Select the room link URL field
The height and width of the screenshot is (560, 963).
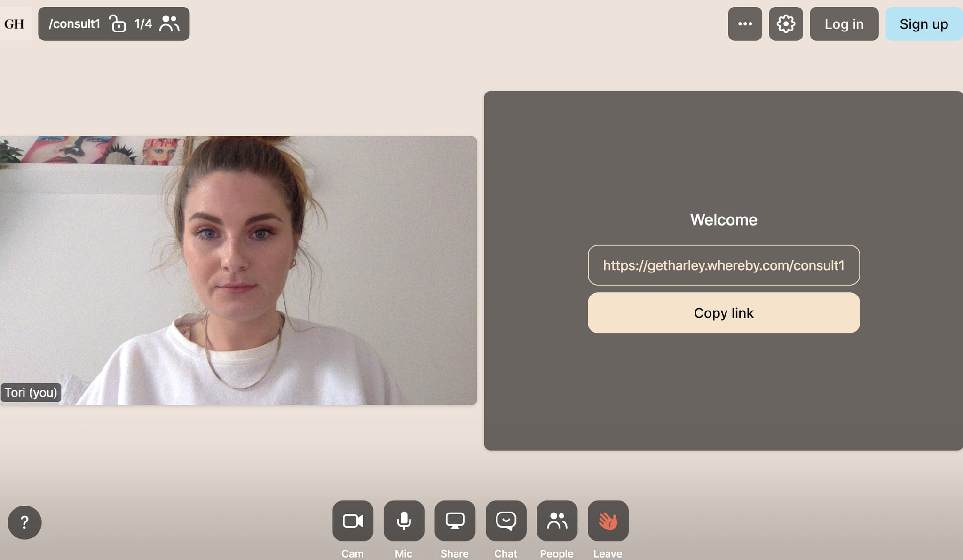pos(724,265)
